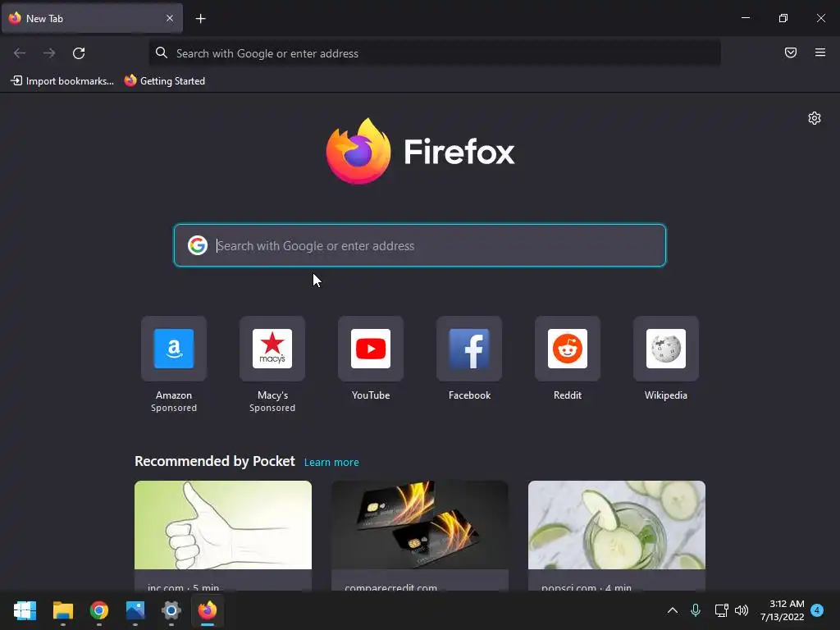
Task: Open popsci.com cucumber drink article
Action: (x=617, y=536)
